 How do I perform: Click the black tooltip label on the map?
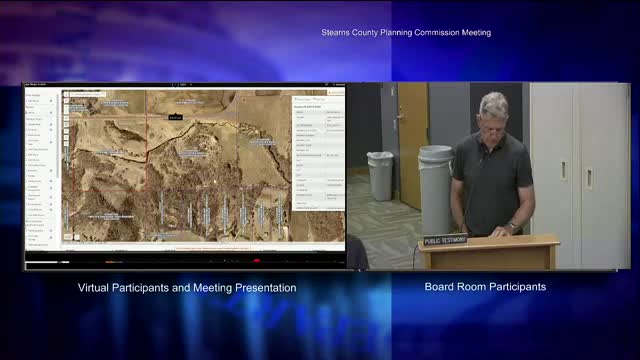pyautogui.click(x=176, y=118)
